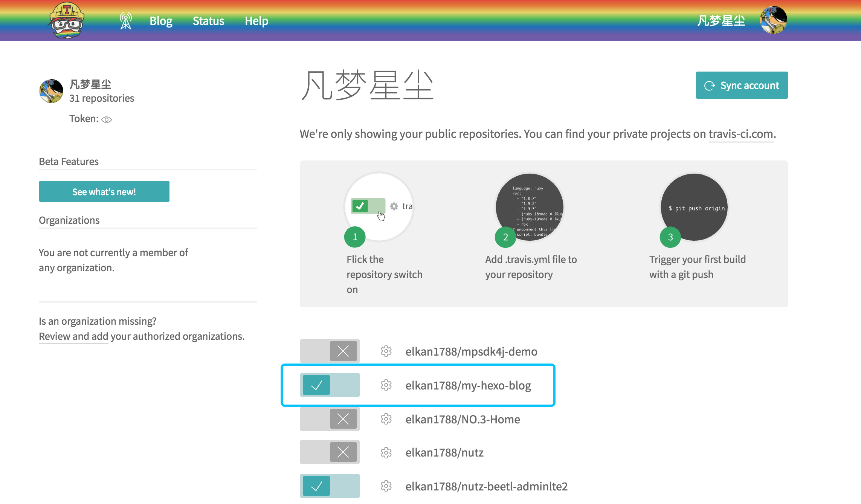Open the Travis CI mascot logo home
Viewport: 861px width, 504px height.
pos(67,20)
